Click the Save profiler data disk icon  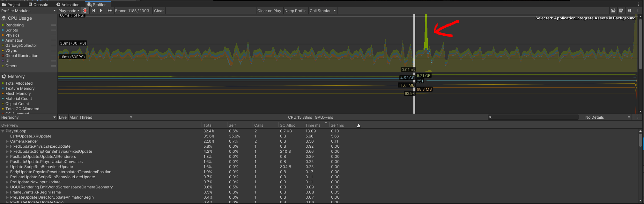click(621, 11)
